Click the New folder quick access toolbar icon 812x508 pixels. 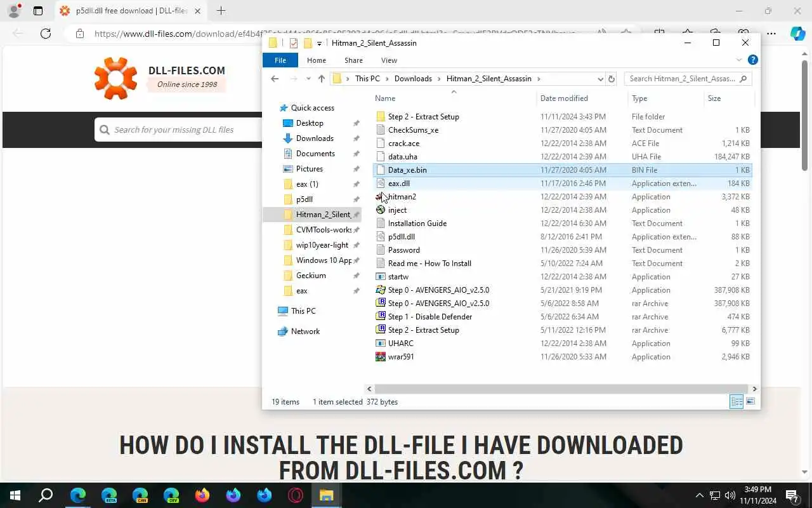click(308, 43)
